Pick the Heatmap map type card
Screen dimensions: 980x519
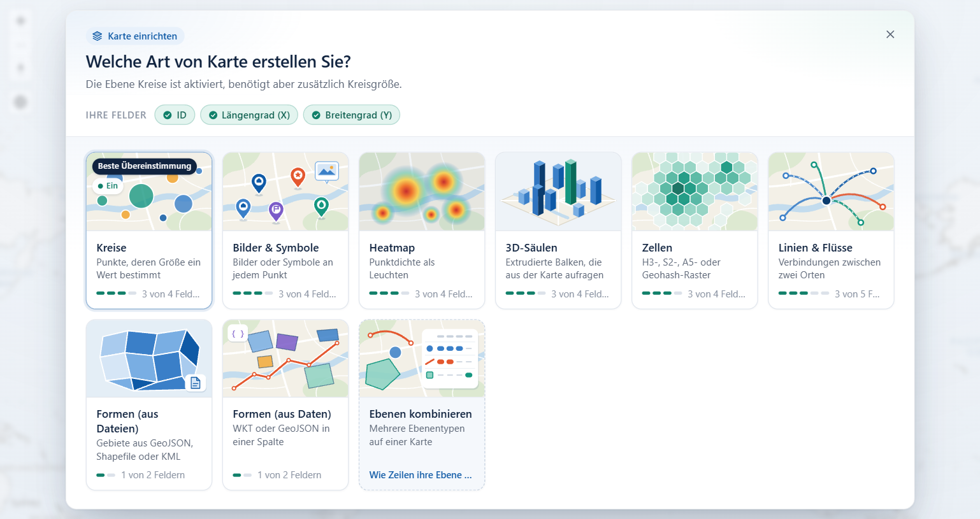[422, 231]
